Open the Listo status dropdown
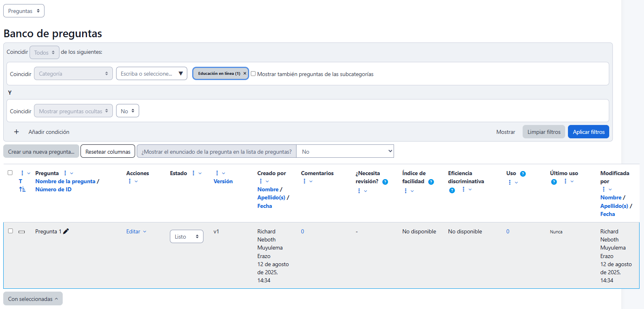This screenshot has width=644, height=309. click(186, 237)
